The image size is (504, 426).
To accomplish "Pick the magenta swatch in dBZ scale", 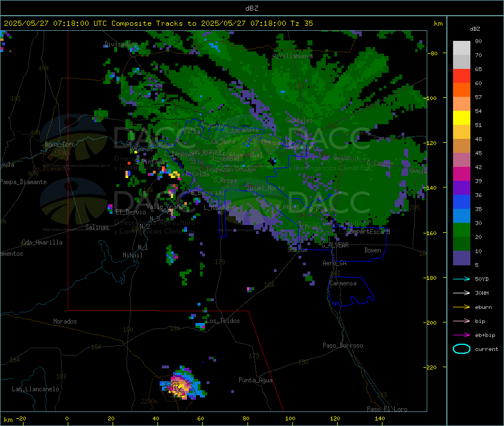I will (x=461, y=174).
